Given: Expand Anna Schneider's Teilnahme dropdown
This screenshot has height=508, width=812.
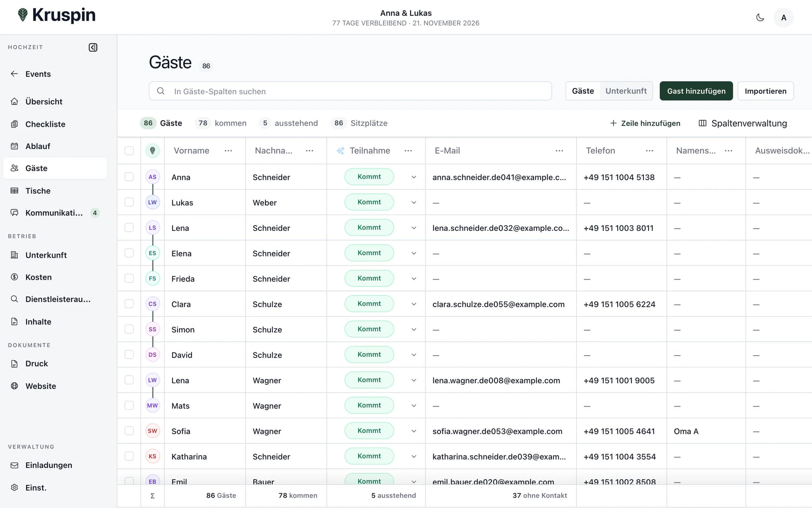Looking at the screenshot, I should click(x=414, y=177).
